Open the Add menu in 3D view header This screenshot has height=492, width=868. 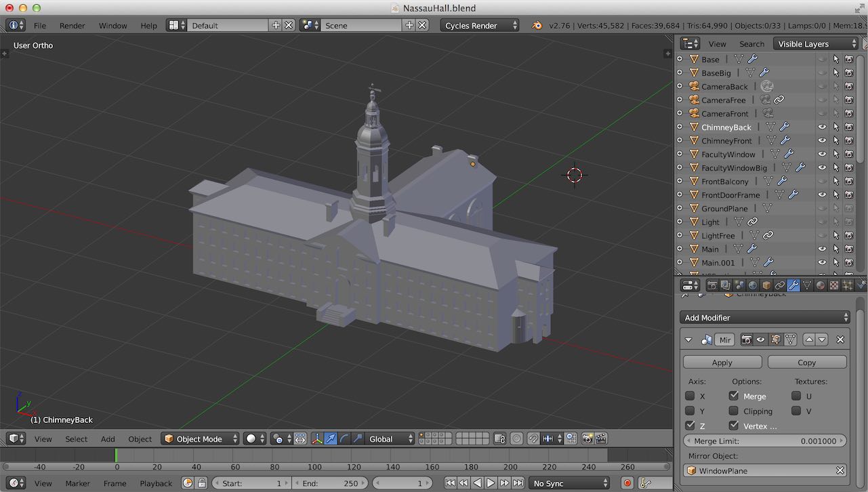pyautogui.click(x=108, y=438)
